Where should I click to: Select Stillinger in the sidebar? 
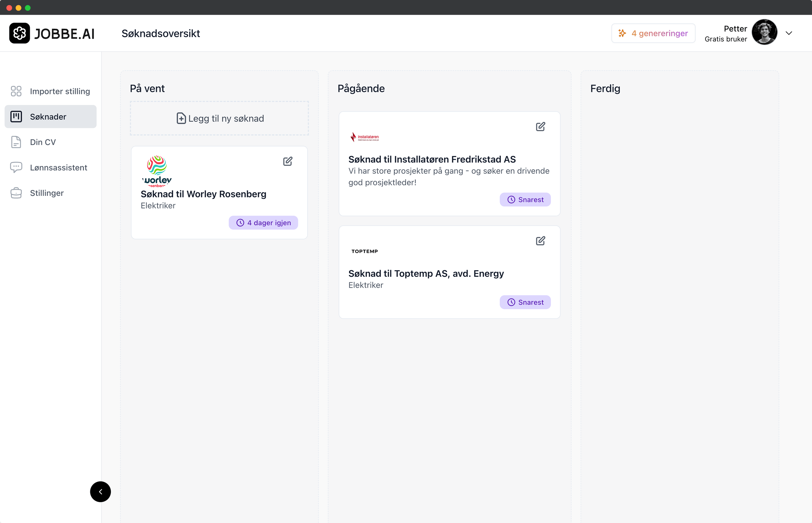[47, 193]
